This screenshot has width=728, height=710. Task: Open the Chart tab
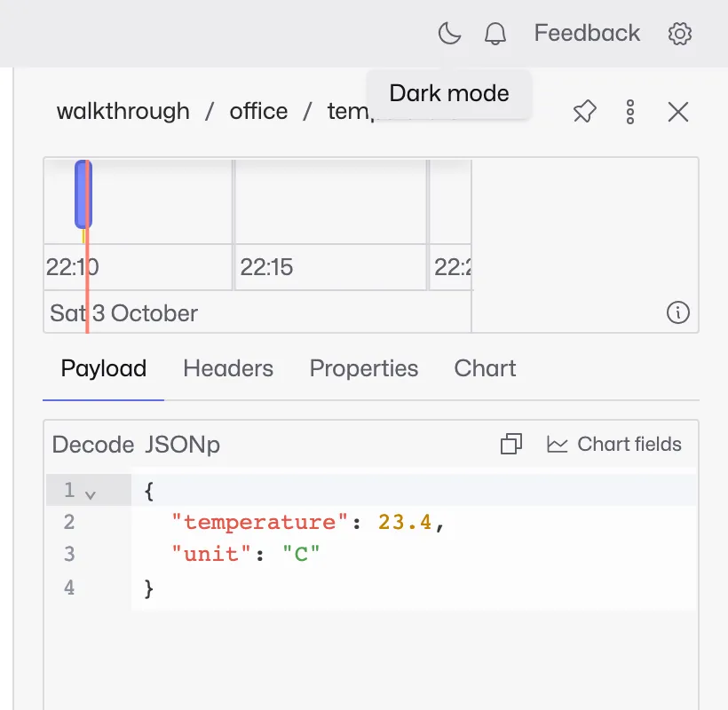pyautogui.click(x=485, y=368)
